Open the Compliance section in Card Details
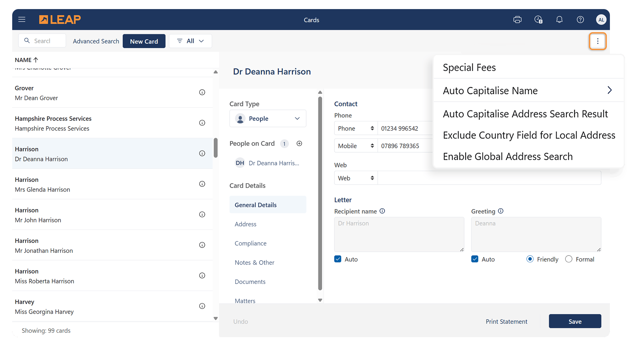 [251, 243]
